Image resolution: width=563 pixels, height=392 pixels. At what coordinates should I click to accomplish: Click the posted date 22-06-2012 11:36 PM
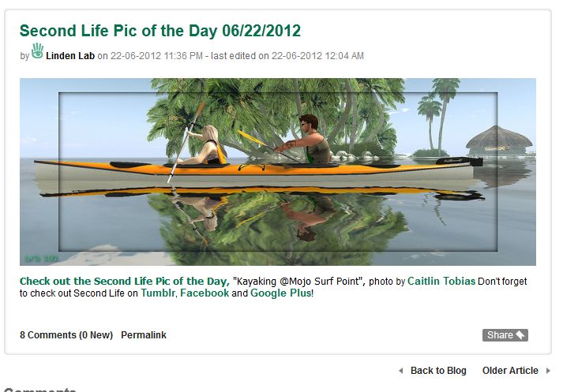pos(157,56)
